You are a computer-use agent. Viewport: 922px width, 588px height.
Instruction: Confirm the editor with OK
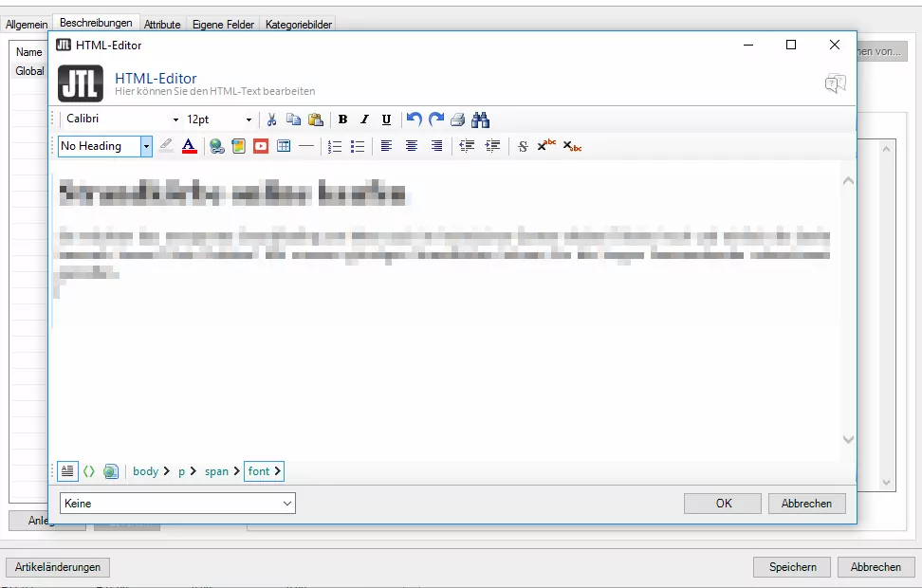click(723, 504)
